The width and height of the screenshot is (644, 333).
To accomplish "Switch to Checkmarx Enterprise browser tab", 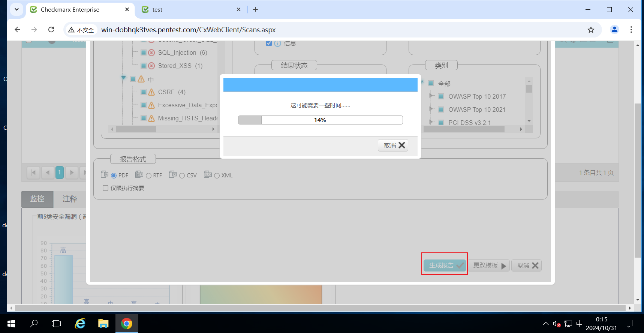I will pyautogui.click(x=80, y=9).
